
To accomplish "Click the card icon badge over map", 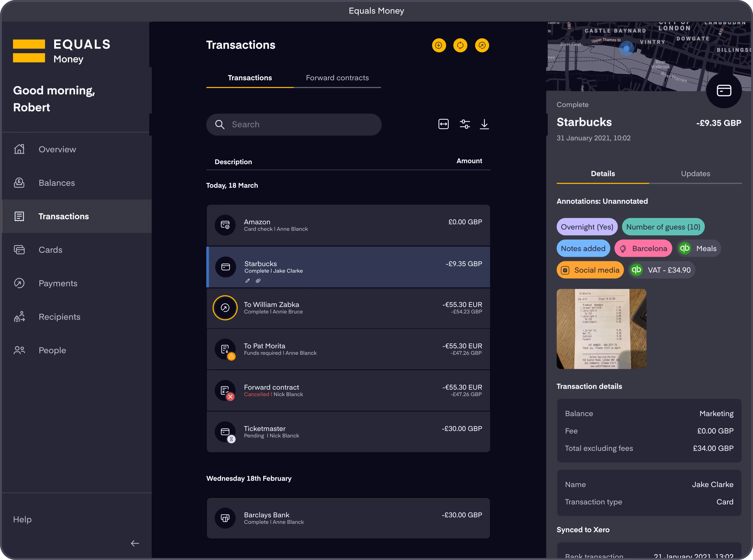I will [x=724, y=90].
